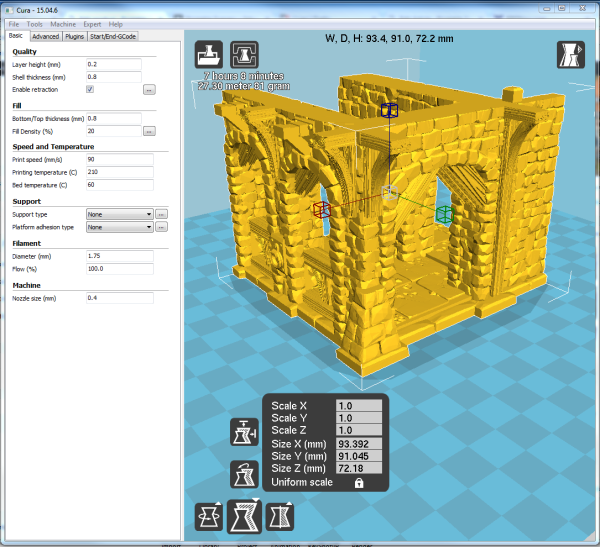Click the Load model icon
This screenshot has height=547, width=600.
tap(209, 53)
